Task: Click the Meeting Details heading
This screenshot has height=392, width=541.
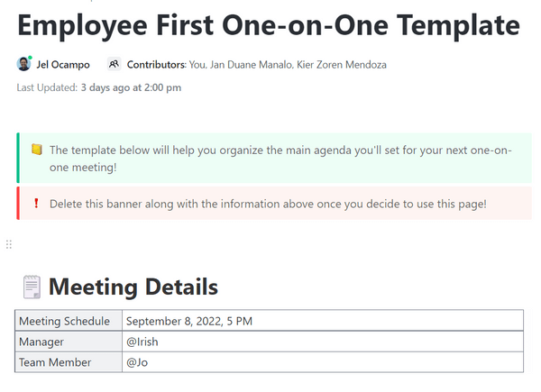Action: pyautogui.click(x=133, y=287)
